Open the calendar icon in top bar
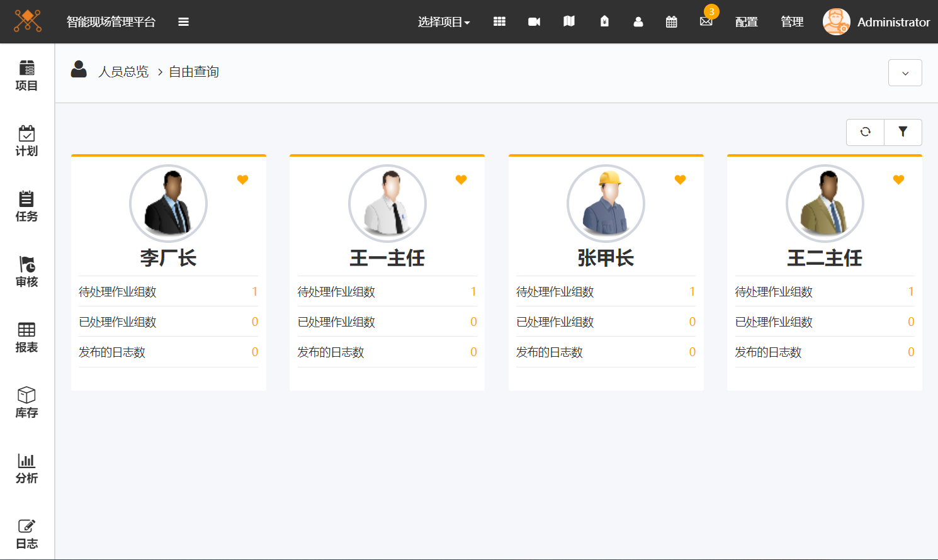The height and width of the screenshot is (560, 938). [x=672, y=22]
